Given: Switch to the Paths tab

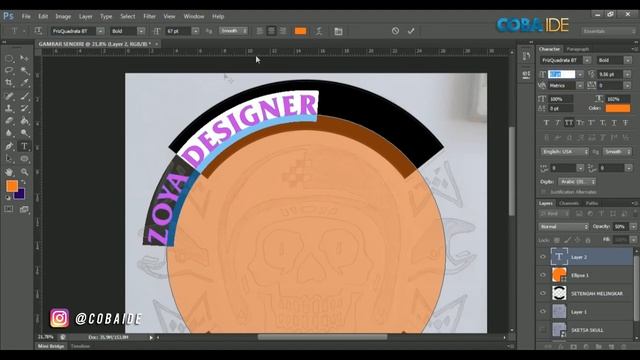Looking at the screenshot, I should tap(592, 203).
